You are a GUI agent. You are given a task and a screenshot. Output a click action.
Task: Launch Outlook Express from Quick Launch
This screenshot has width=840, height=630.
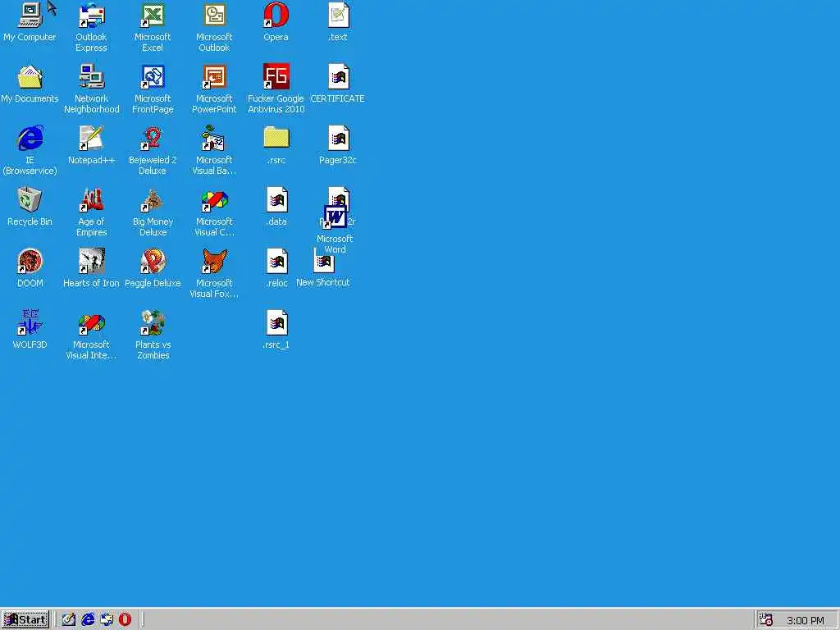[107, 620]
